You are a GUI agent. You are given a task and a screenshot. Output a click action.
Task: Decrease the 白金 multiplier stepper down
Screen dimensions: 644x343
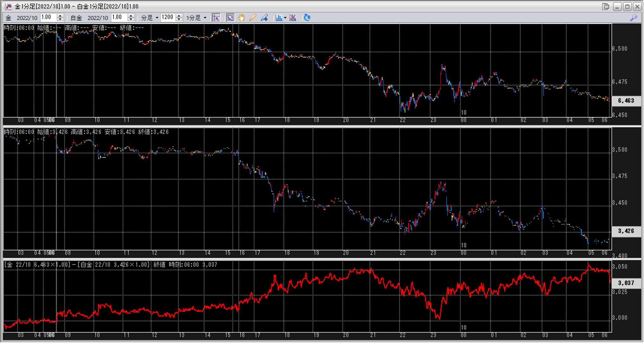(131, 20)
